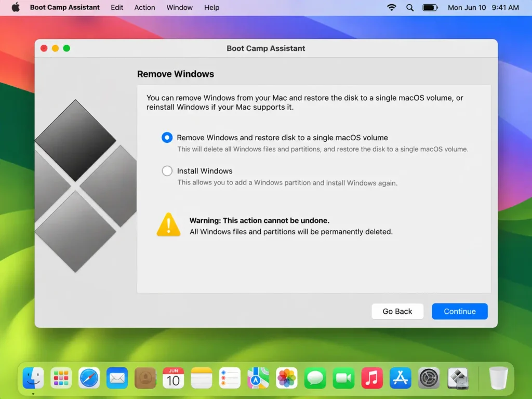Launch Safari from the Dock
532x399 pixels.
pyautogui.click(x=89, y=378)
